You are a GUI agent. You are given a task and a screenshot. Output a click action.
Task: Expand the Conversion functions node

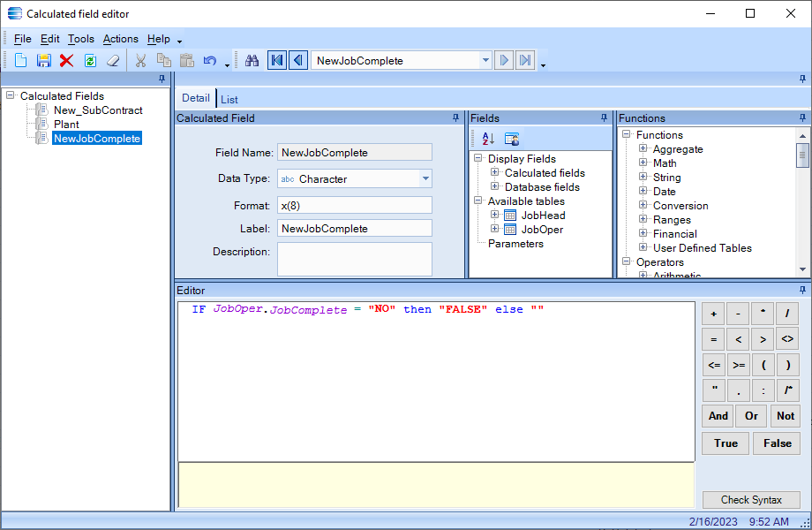[643, 205]
